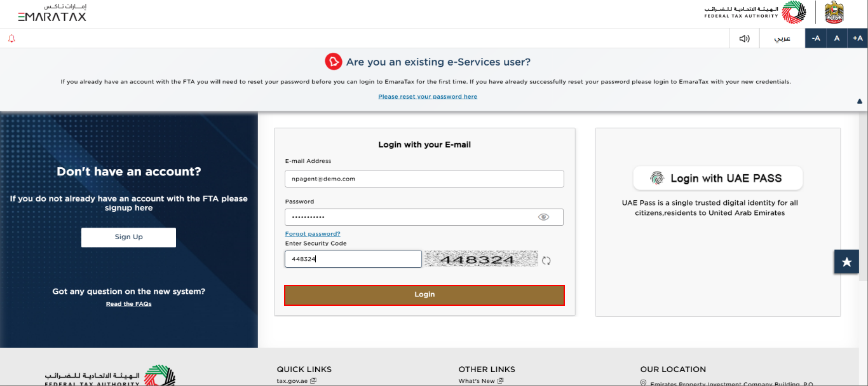This screenshot has width=868, height=386.
Task: Focus the E-mail Address input field
Action: pos(424,179)
